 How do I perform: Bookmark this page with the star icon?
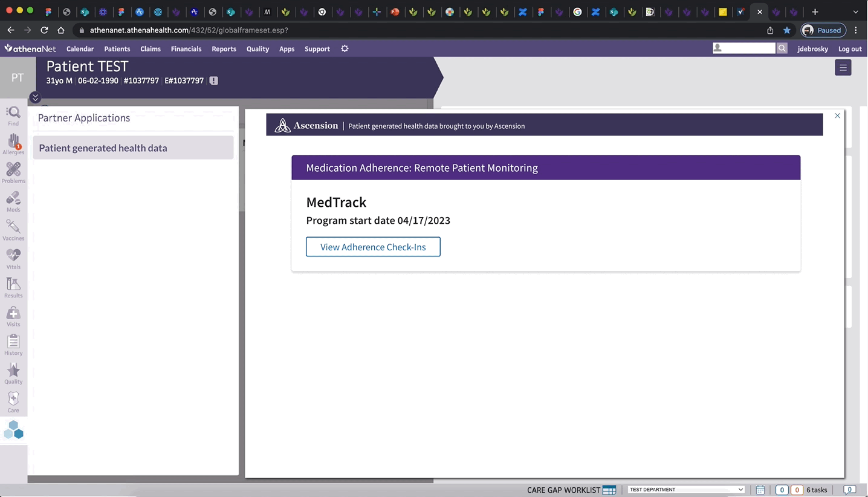(x=786, y=30)
